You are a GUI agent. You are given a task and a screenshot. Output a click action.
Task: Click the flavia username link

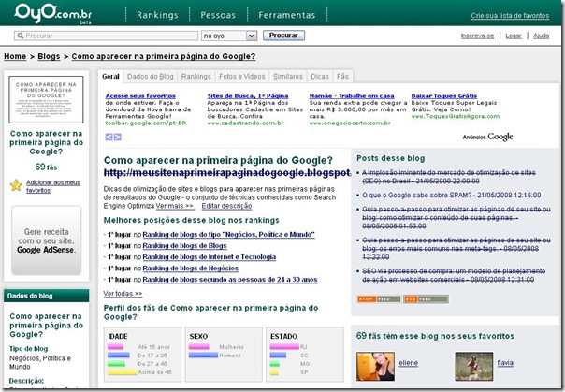505,363
